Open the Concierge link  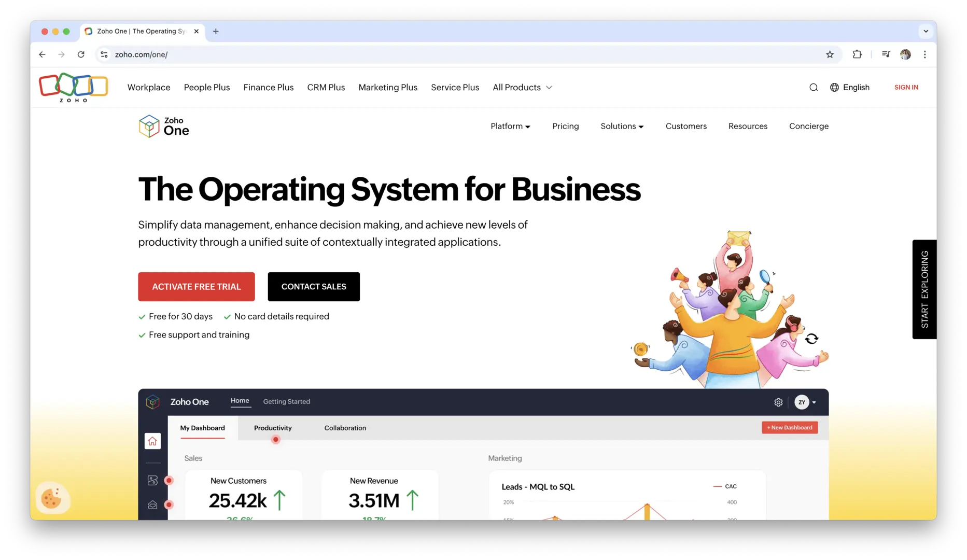click(809, 126)
